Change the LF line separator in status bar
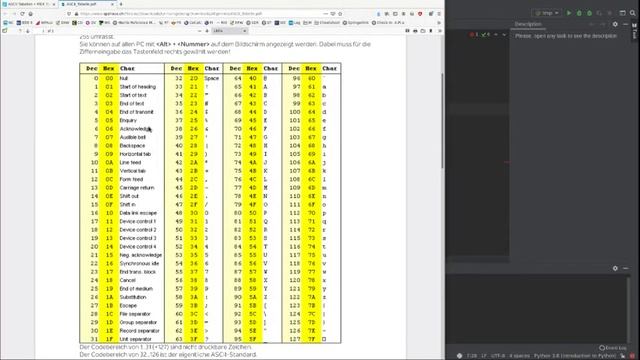This screenshot has width=640, height=360. [x=484, y=356]
